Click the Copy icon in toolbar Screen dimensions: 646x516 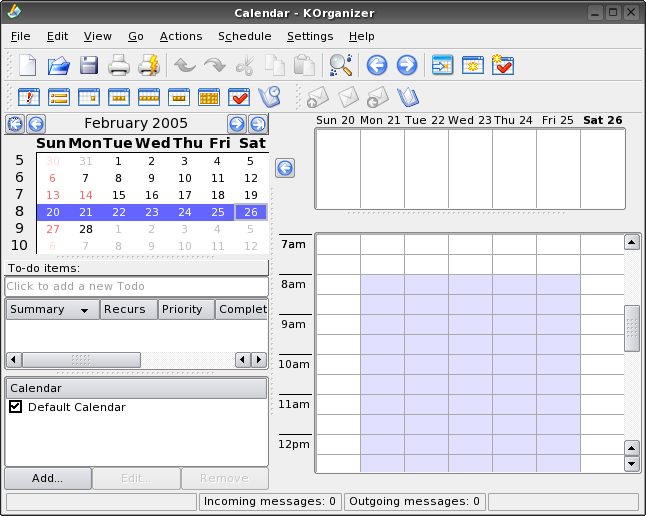[274, 65]
